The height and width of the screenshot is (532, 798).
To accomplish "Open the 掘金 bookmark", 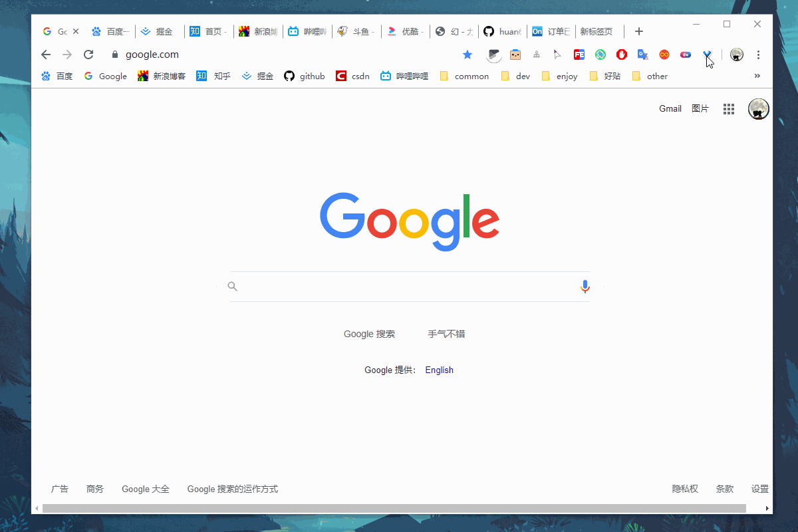I will click(257, 76).
